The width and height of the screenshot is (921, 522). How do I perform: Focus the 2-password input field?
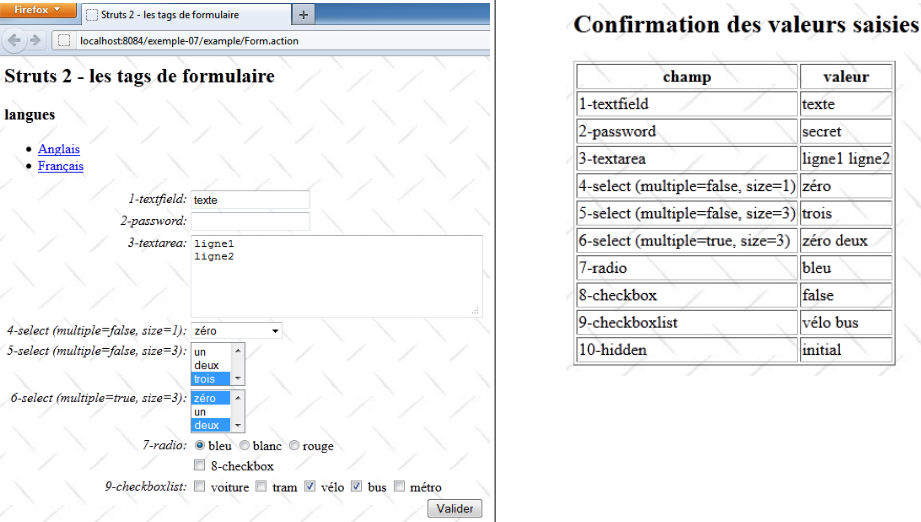point(250,221)
